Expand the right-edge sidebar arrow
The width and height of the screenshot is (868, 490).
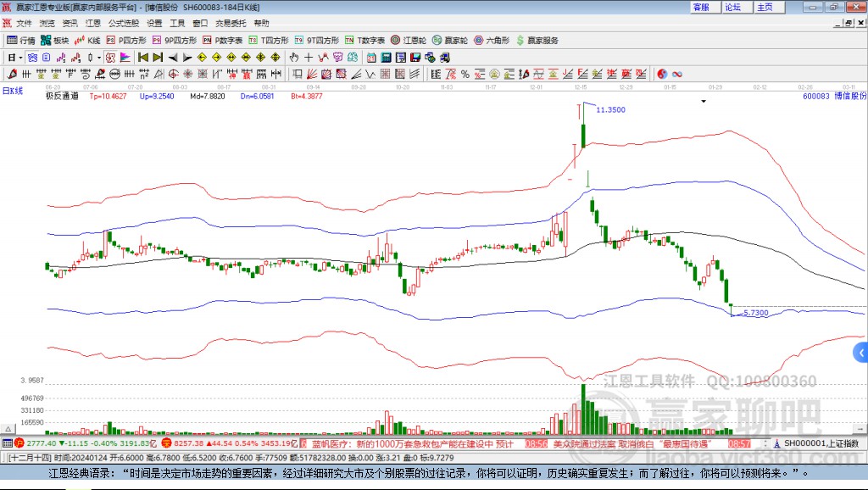coord(862,353)
